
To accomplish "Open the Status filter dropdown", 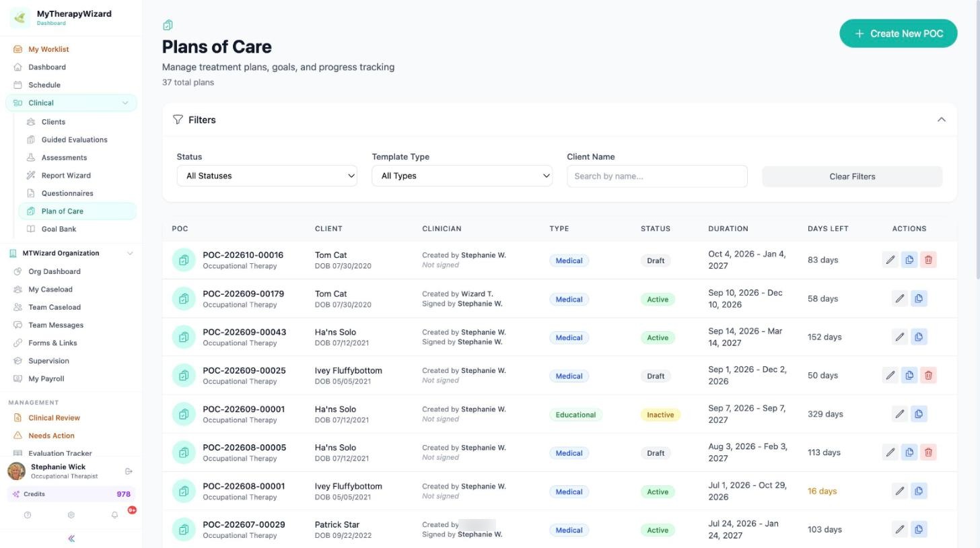I will pos(267,176).
